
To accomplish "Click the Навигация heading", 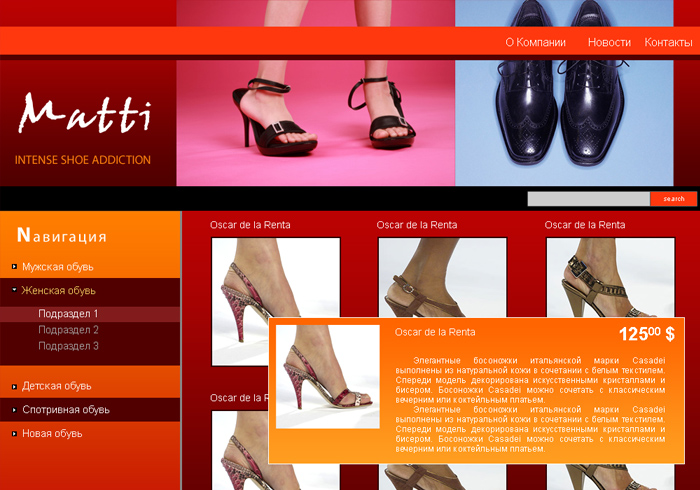I will tap(62, 235).
